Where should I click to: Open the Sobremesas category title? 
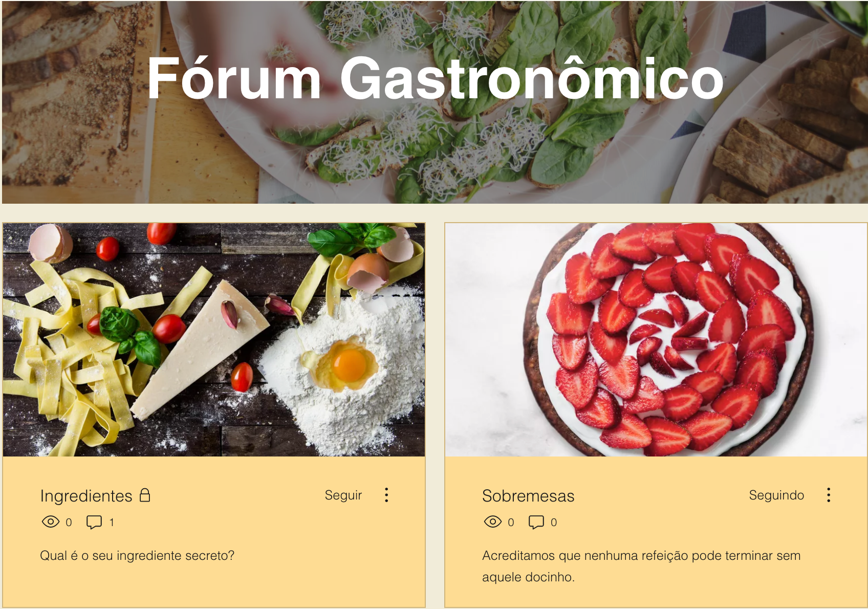[528, 496]
